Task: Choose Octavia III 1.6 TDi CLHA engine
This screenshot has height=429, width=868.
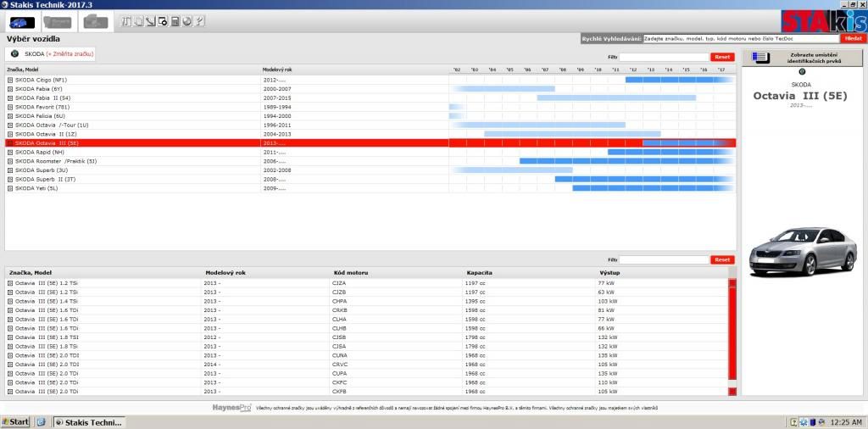Action: click(x=51, y=319)
